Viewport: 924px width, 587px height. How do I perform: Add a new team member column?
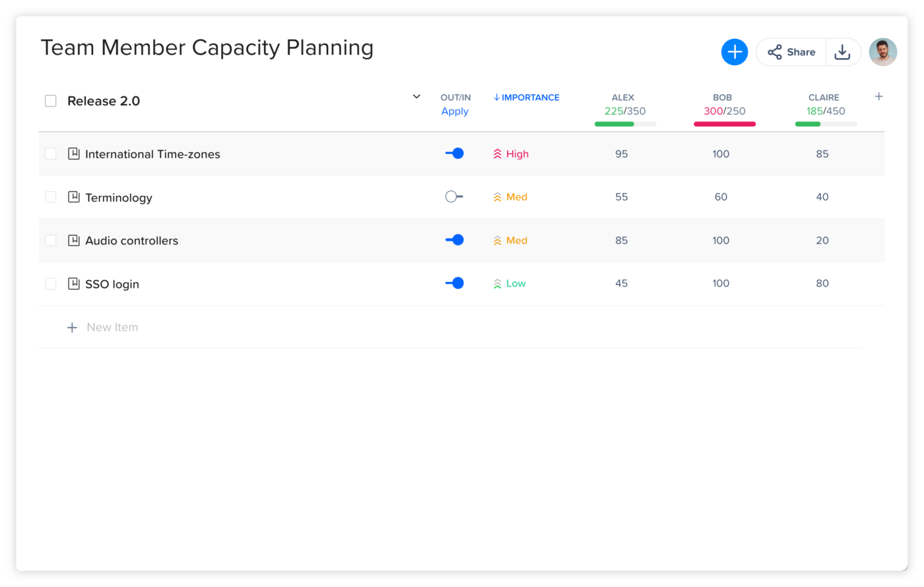click(x=878, y=97)
